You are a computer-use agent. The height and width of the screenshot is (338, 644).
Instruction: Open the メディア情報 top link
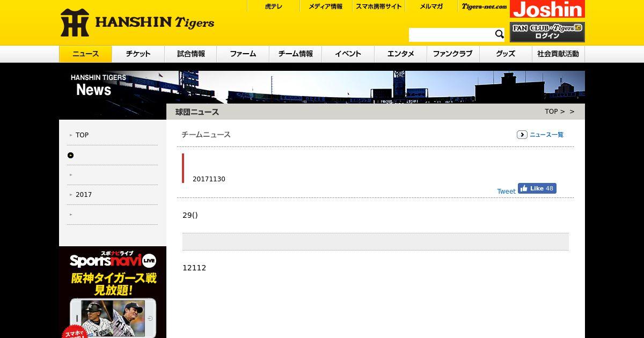[326, 6]
